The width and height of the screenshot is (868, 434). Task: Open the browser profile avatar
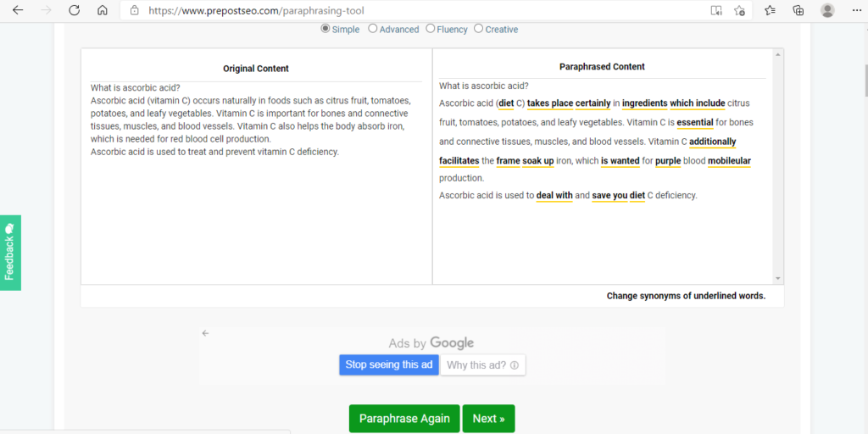click(827, 10)
